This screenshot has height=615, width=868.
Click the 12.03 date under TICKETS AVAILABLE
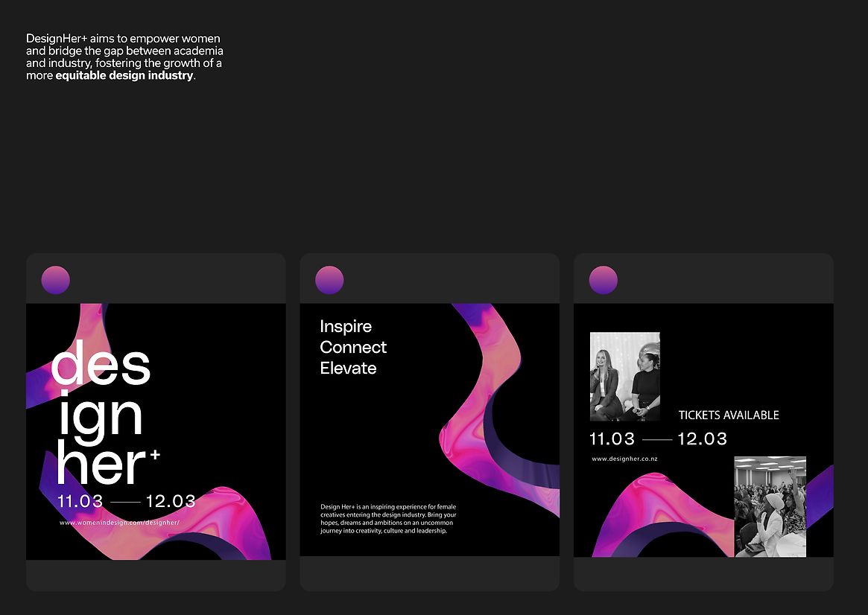(702, 439)
